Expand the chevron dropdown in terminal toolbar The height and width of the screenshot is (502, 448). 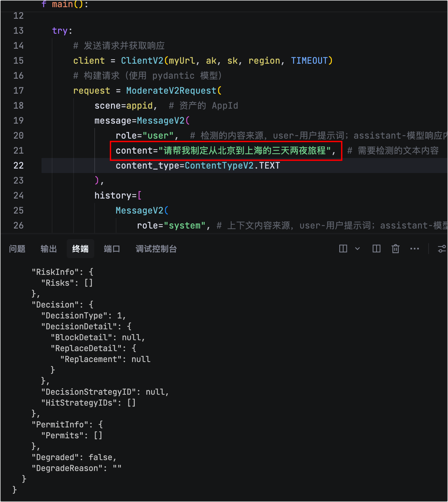(x=357, y=249)
